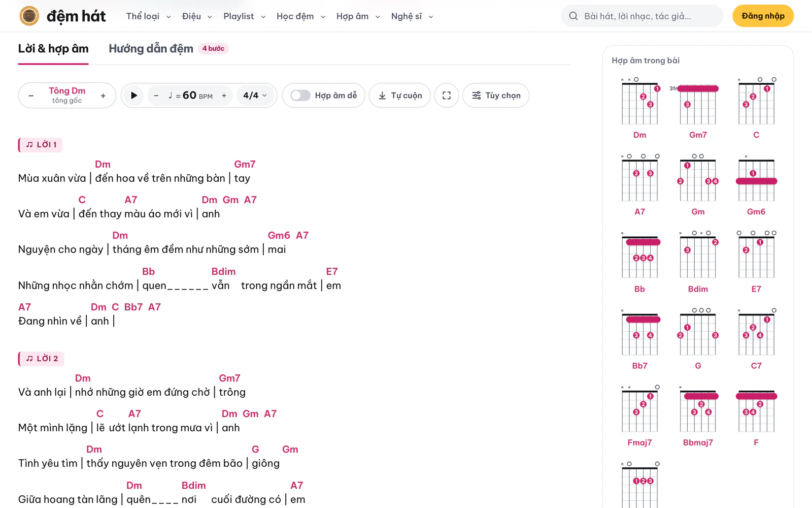Select the Gm6 chord diagram
This screenshot has width=812, height=508.
756,185
